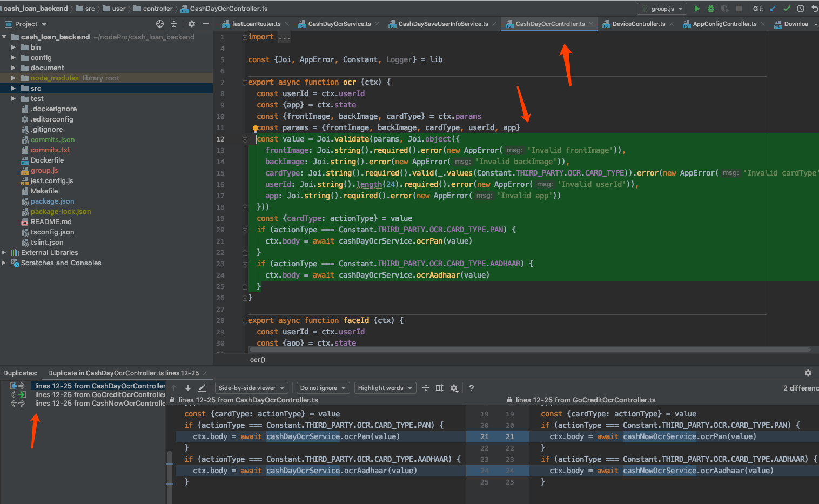Select lines 12-25 from GoCreditOcrController duplicate
This screenshot has width=819, height=504.
pyautogui.click(x=99, y=394)
